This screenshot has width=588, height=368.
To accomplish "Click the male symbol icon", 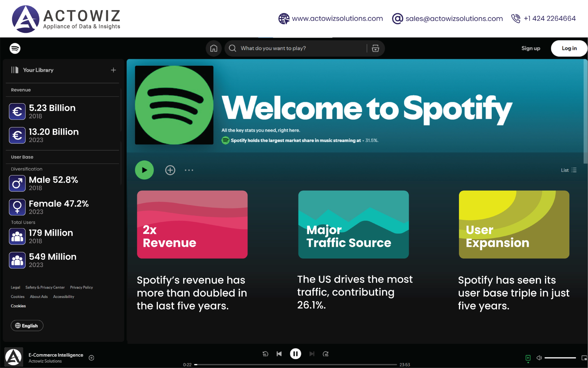I will coord(17,183).
